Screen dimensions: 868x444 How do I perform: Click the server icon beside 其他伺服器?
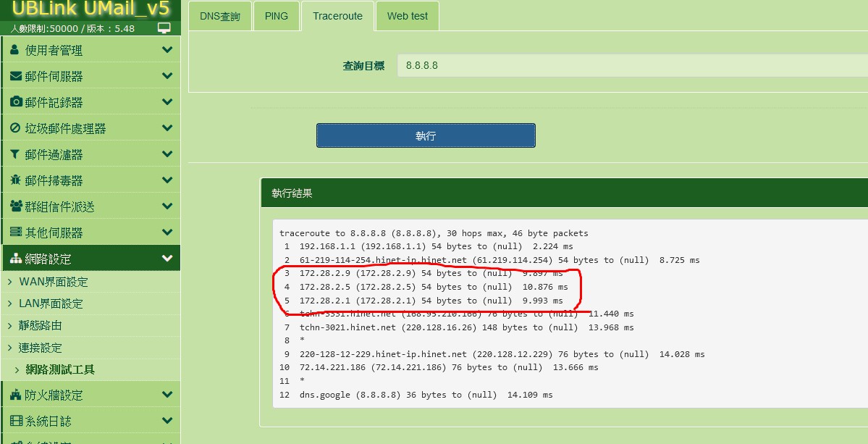16,233
